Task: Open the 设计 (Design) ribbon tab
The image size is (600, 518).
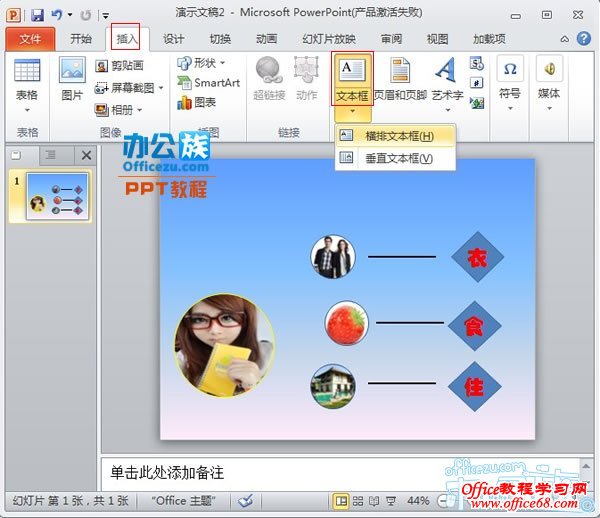Action: click(x=173, y=39)
